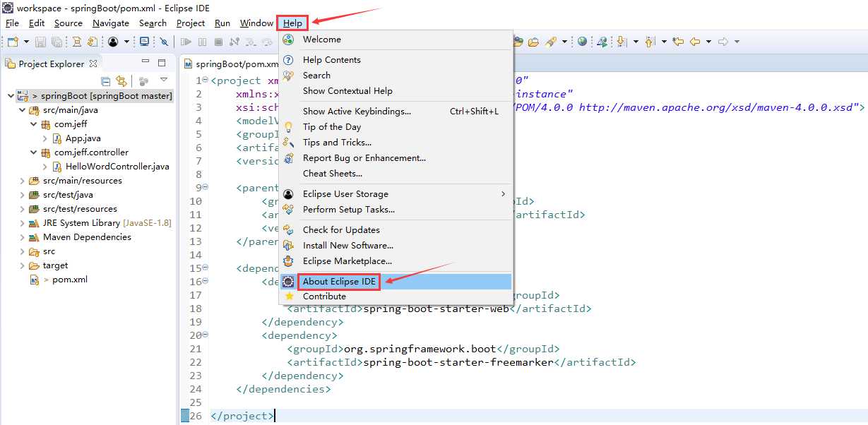868x425 pixels.
Task: Expand Maven Dependencies node
Action: [x=23, y=237]
